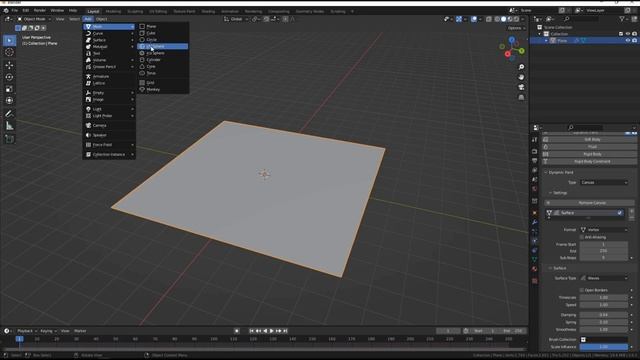Click the Rigid Body Constraint button

coord(590,162)
